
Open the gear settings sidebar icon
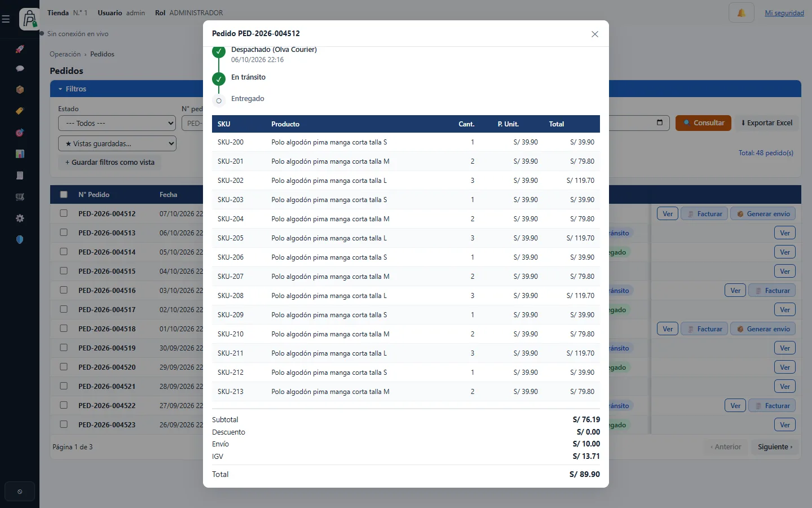[x=20, y=218]
